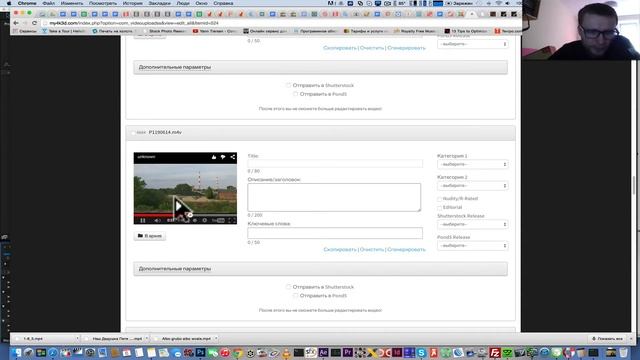
Task: Click the dislike thumbs-down icon on the video player
Action: tap(223, 157)
